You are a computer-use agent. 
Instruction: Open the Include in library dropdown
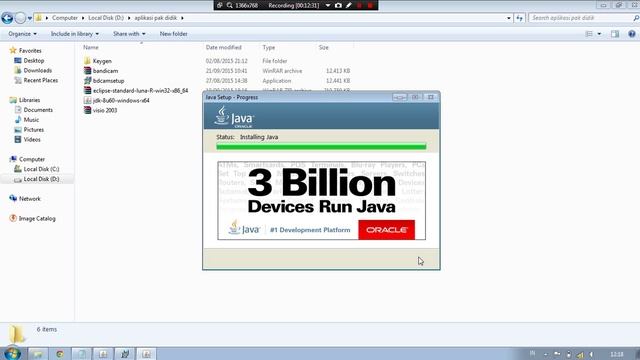click(x=75, y=34)
